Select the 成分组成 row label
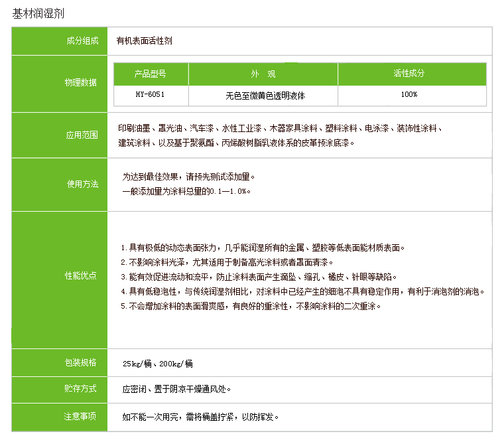This screenshot has height=444, width=504. (82, 41)
